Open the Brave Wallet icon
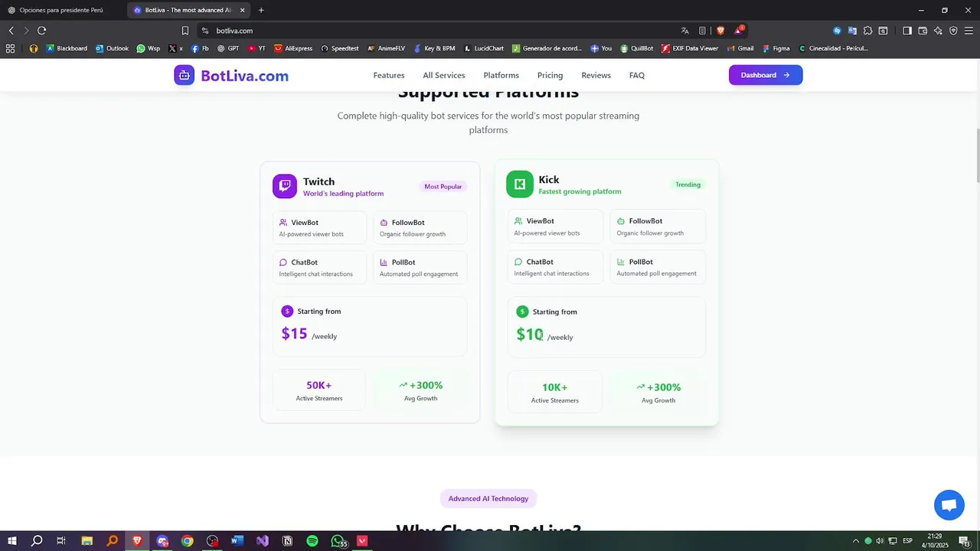980x551 pixels. pos(923,31)
